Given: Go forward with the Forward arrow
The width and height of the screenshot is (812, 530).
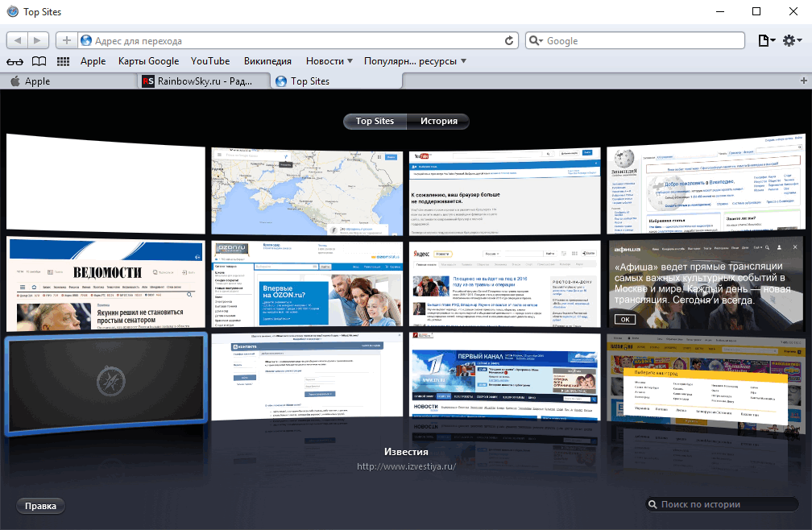Looking at the screenshot, I should pyautogui.click(x=38, y=40).
